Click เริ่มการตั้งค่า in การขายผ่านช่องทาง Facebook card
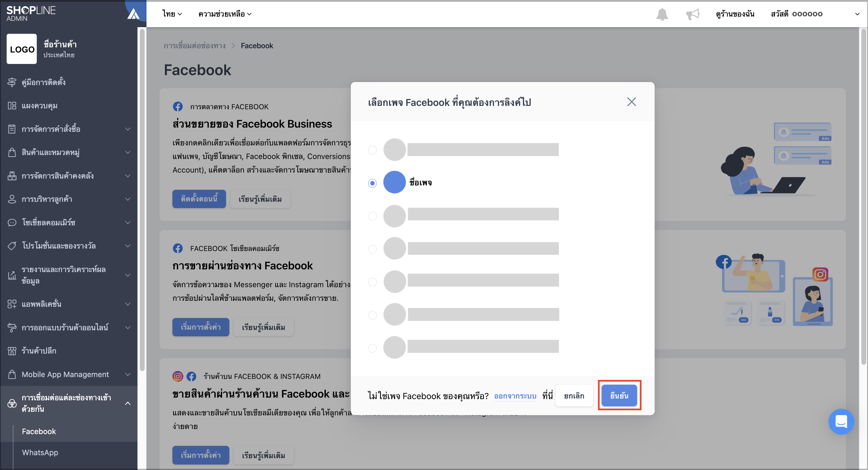 pos(201,327)
